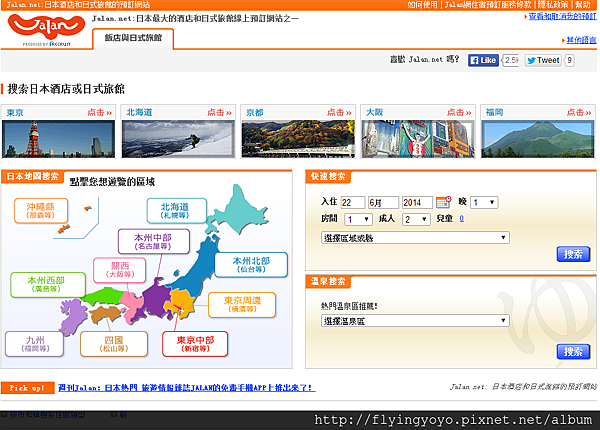Open the rooms (房間) dropdown
The width and height of the screenshot is (600, 430).
tap(358, 219)
